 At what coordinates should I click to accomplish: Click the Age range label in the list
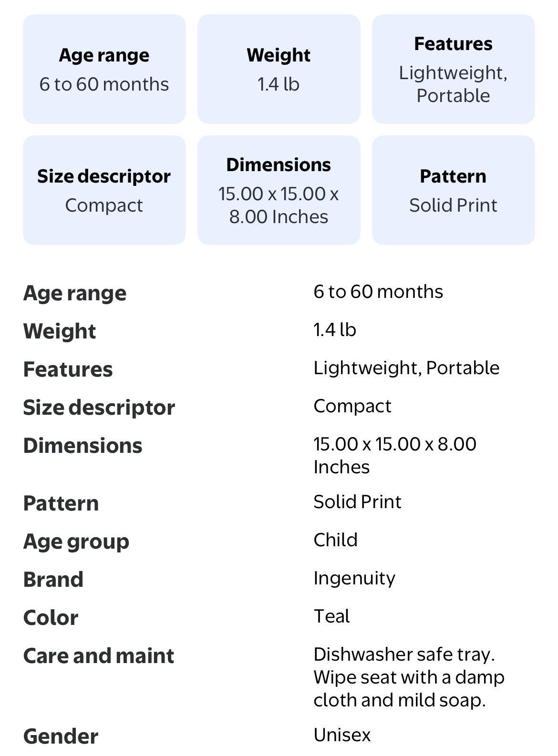pyautogui.click(x=75, y=293)
